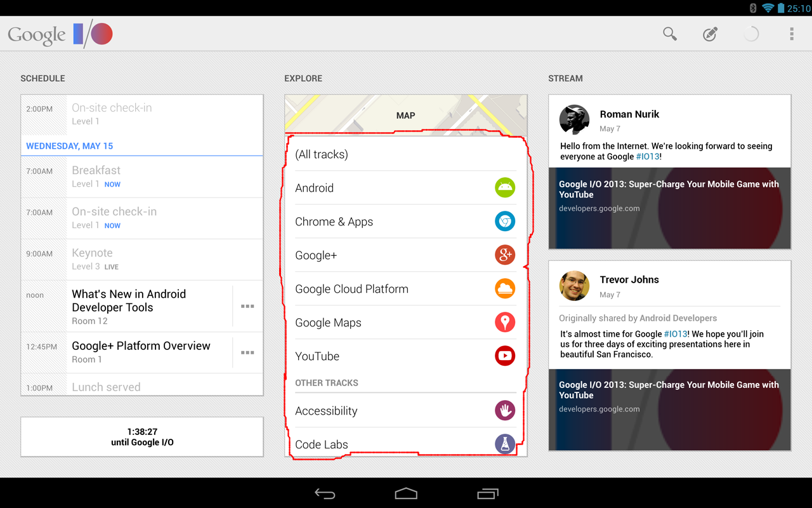Open the 7:00AM On-site check-in entry
812x508 pixels.
tap(142, 218)
